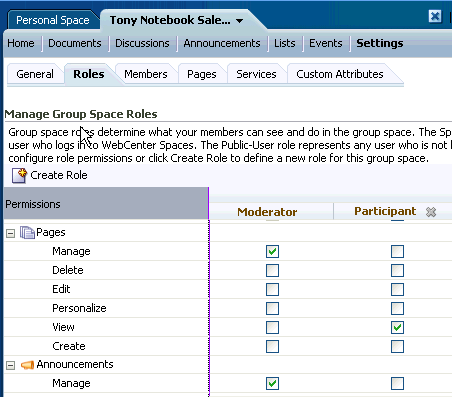Open the Events menu item
452x397 pixels.
point(326,43)
